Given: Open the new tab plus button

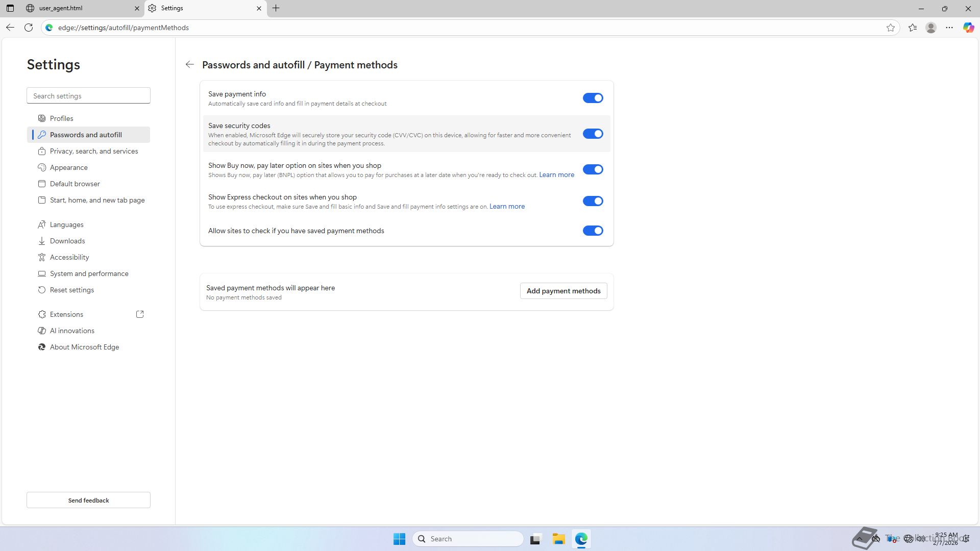Looking at the screenshot, I should 276,8.
